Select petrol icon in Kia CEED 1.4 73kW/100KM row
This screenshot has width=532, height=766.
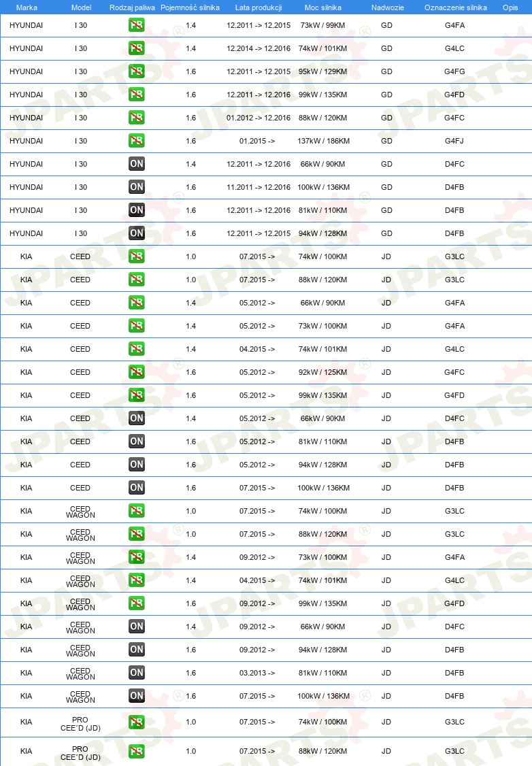136,325
